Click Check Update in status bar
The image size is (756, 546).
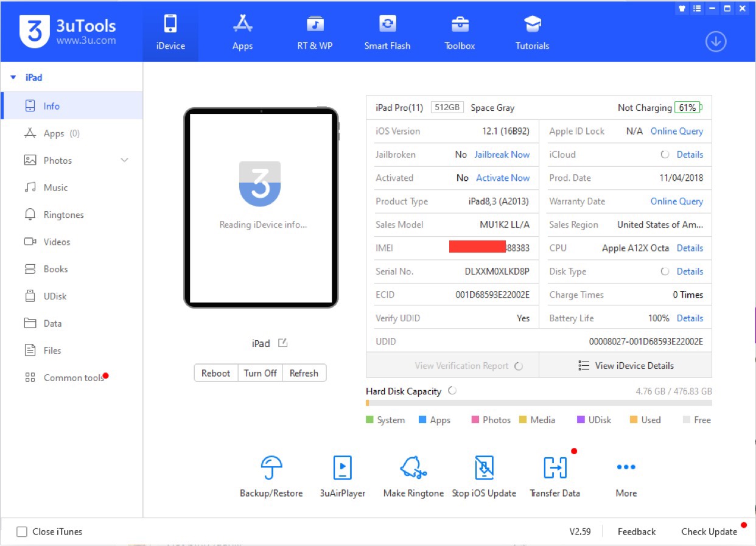709,532
